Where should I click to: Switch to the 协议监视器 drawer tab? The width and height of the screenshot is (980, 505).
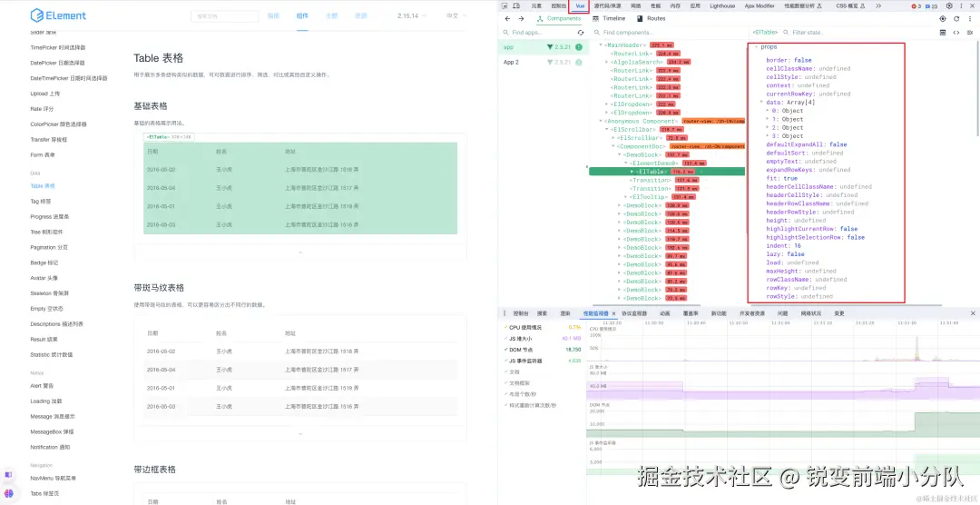click(635, 313)
